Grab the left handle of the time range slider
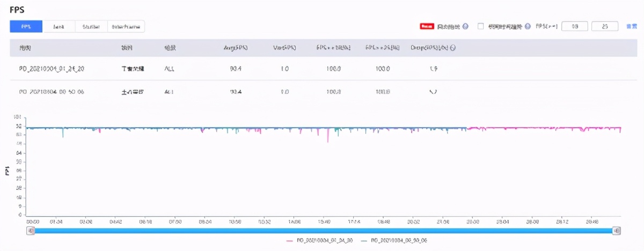The width and height of the screenshot is (644, 251). [31, 230]
